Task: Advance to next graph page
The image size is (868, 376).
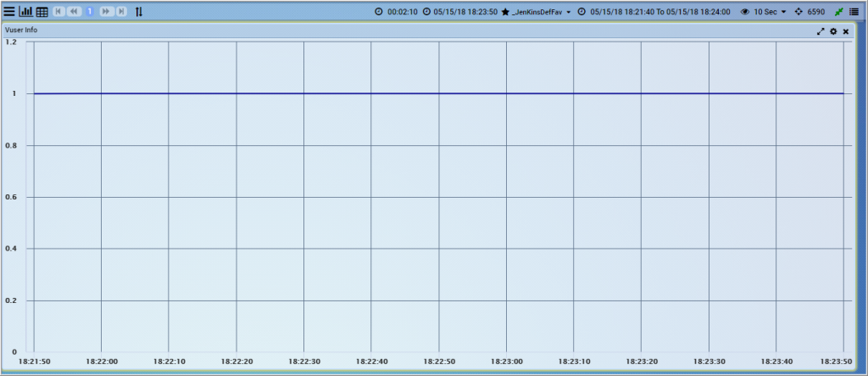Action: point(106,11)
